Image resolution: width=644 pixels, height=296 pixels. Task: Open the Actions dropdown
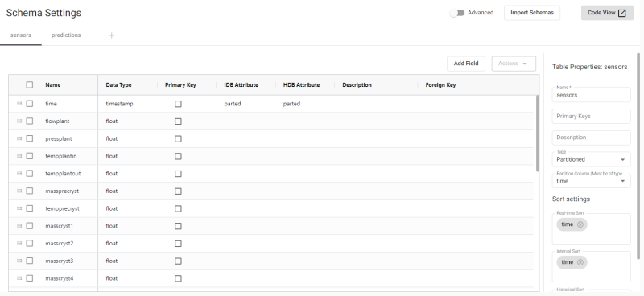click(x=514, y=64)
